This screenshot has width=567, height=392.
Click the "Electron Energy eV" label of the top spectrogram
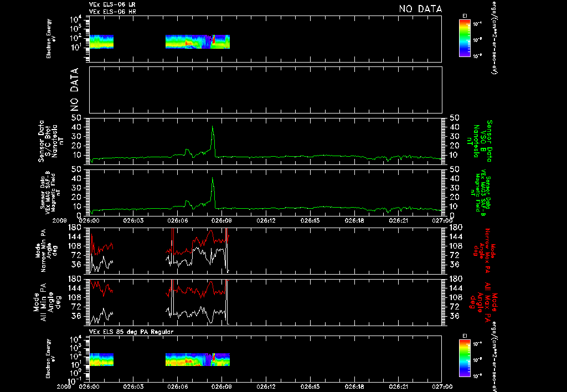click(50, 39)
